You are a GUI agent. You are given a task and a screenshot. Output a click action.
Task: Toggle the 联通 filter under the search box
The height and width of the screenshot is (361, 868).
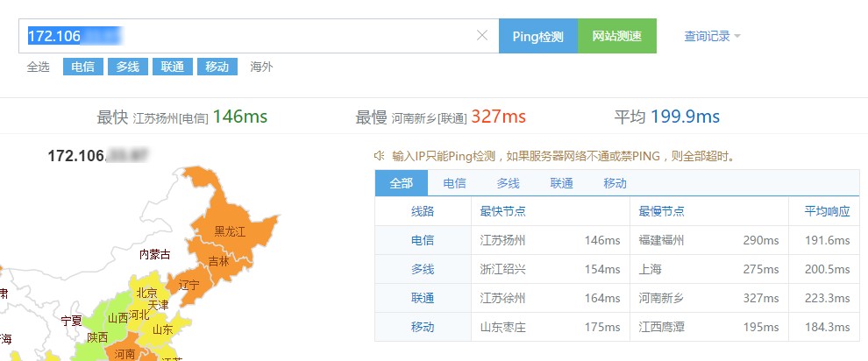pos(173,67)
